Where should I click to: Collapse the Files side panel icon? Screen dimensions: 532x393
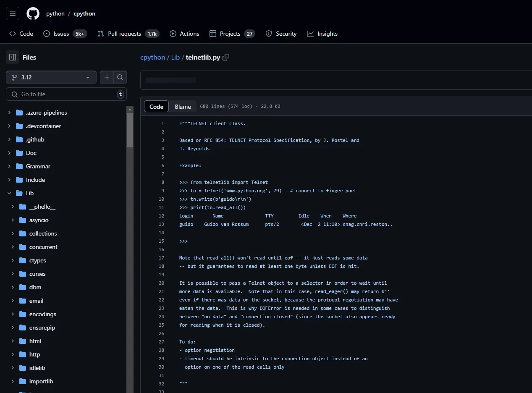[13, 57]
